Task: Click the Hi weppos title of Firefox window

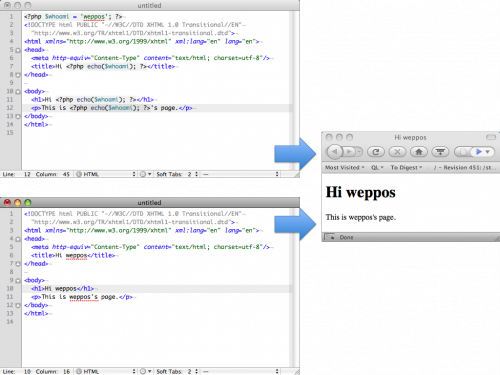Action: (410, 137)
